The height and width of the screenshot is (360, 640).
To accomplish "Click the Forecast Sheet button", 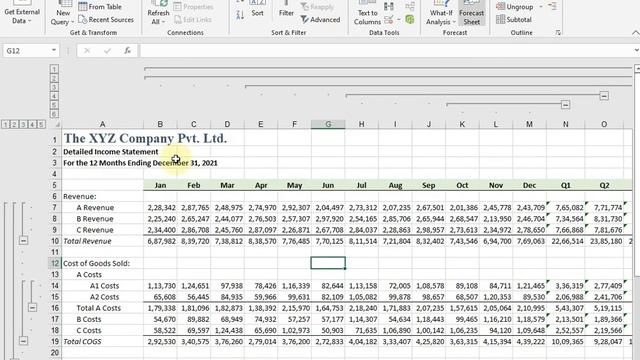I will click(x=471, y=14).
